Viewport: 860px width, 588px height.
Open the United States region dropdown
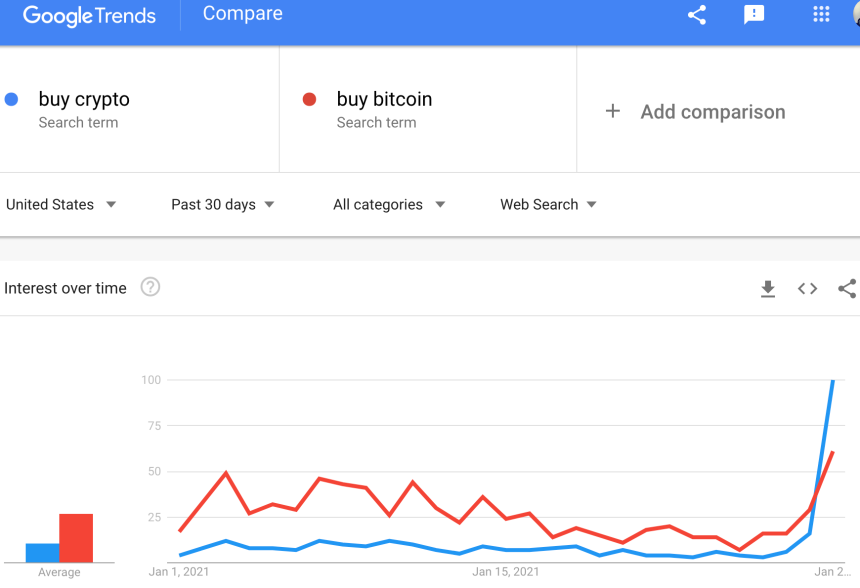pos(61,204)
